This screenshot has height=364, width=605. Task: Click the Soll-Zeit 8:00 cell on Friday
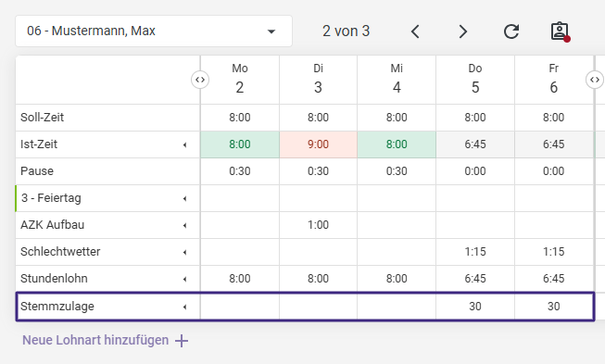(x=554, y=118)
